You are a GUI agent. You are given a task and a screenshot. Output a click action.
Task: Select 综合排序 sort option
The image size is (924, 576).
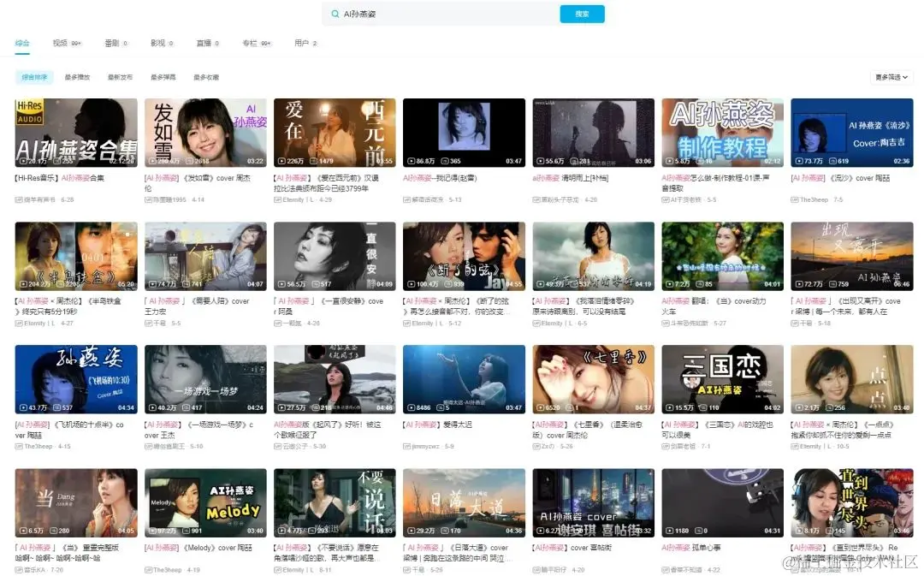click(x=34, y=77)
